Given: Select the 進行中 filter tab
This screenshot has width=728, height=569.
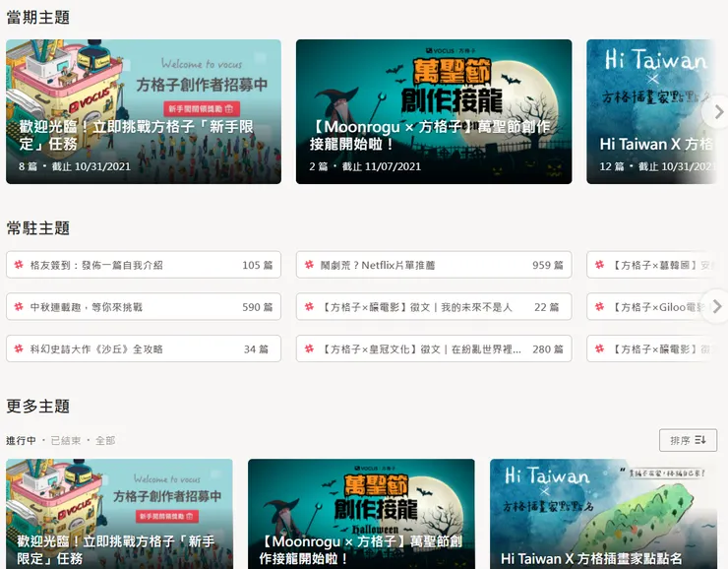Looking at the screenshot, I should click(x=21, y=440).
